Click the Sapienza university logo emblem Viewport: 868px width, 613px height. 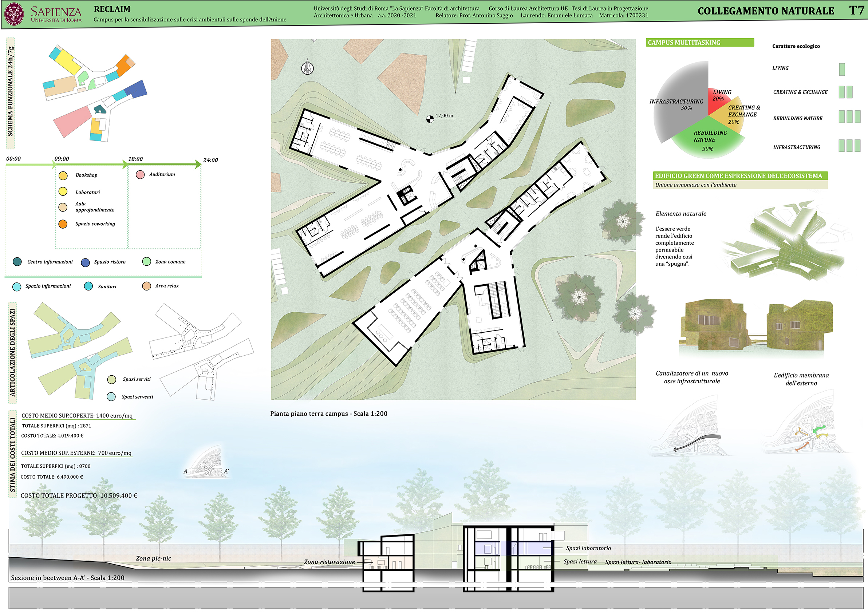14,13
